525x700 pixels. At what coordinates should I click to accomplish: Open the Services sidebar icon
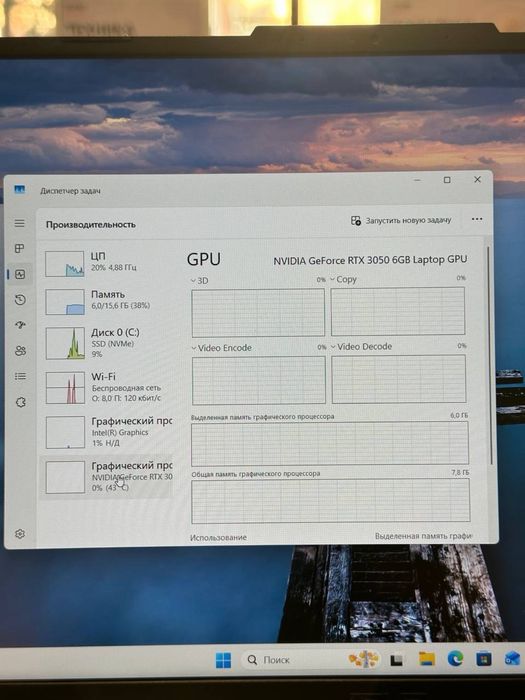tap(21, 402)
